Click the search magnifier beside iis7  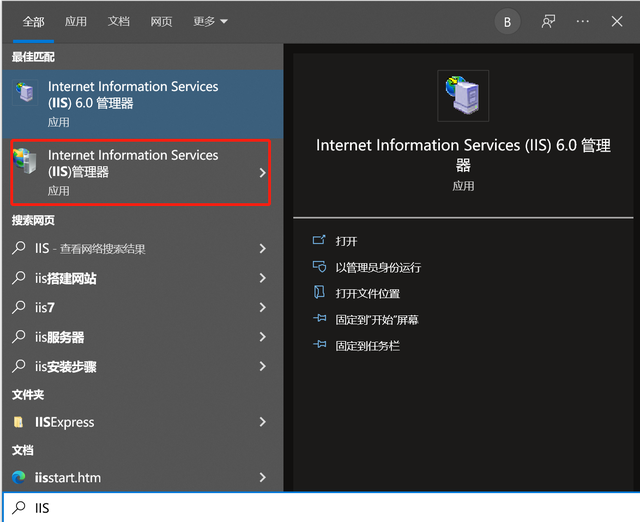click(x=19, y=307)
